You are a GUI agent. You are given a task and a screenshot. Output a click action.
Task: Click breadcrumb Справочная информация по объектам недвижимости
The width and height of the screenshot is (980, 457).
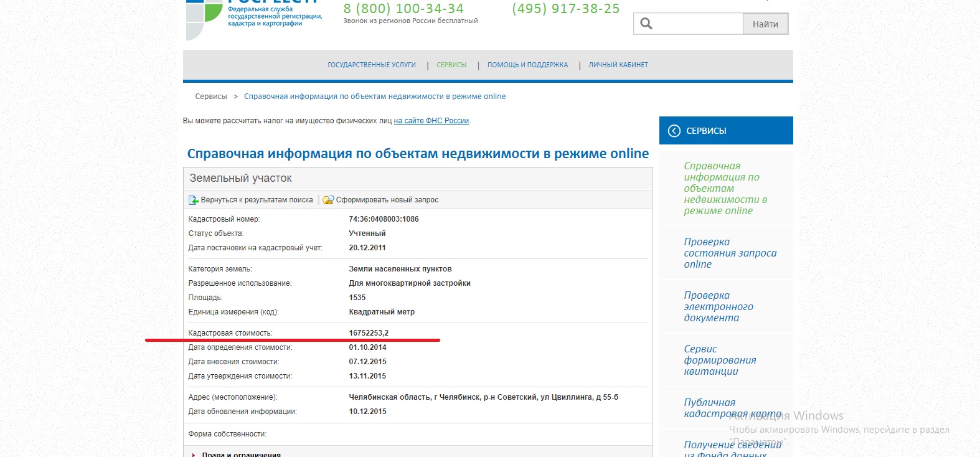(375, 97)
